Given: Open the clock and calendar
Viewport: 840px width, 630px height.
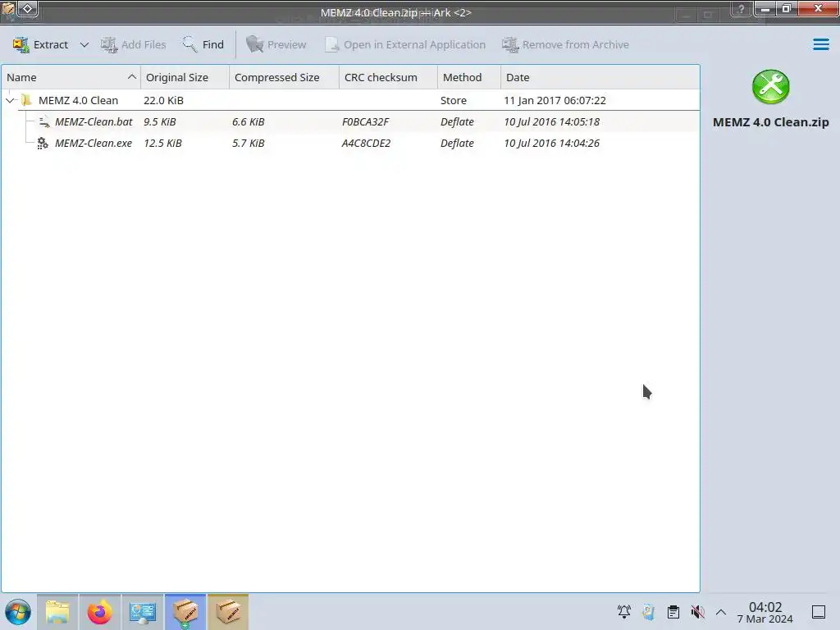Looking at the screenshot, I should [x=765, y=612].
